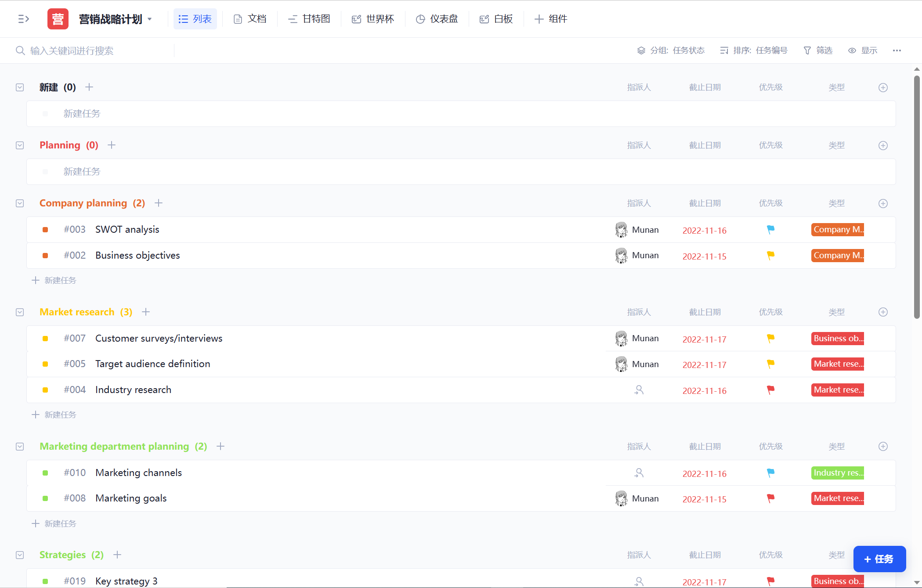This screenshot has width=922, height=588.
Task: Click plus icon next to Company planning
Action: [x=159, y=203]
